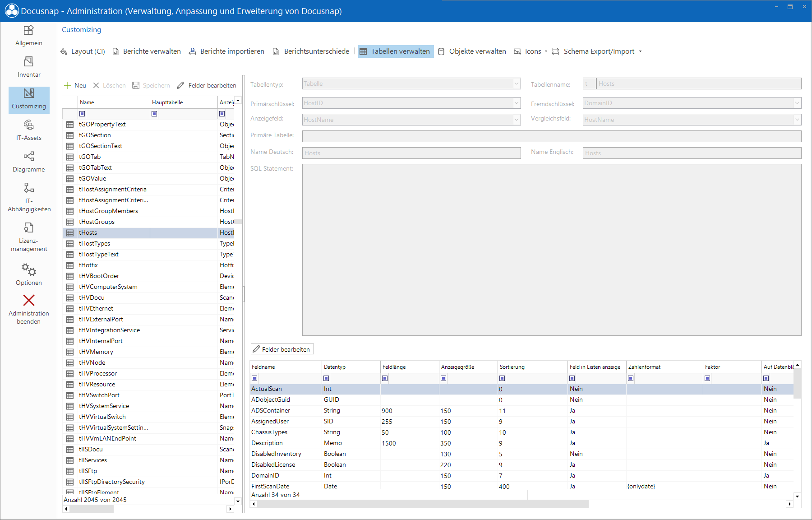This screenshot has height=520, width=812.
Task: Click the Customizing heading link
Action: [x=81, y=30]
